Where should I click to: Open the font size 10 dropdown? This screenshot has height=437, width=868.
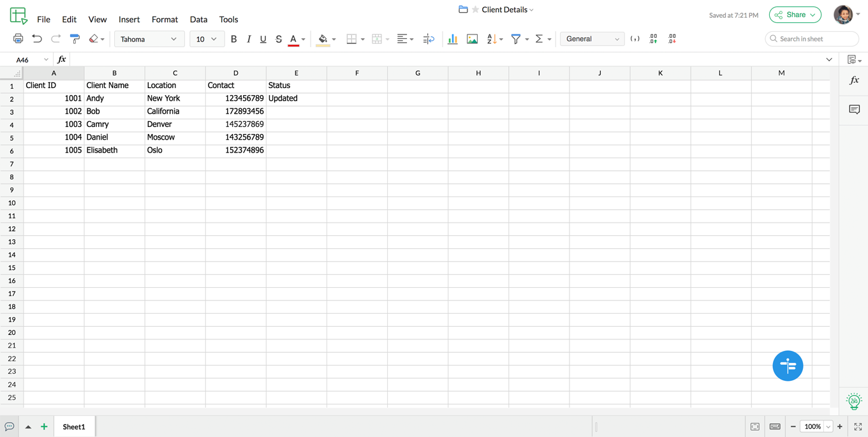click(207, 39)
